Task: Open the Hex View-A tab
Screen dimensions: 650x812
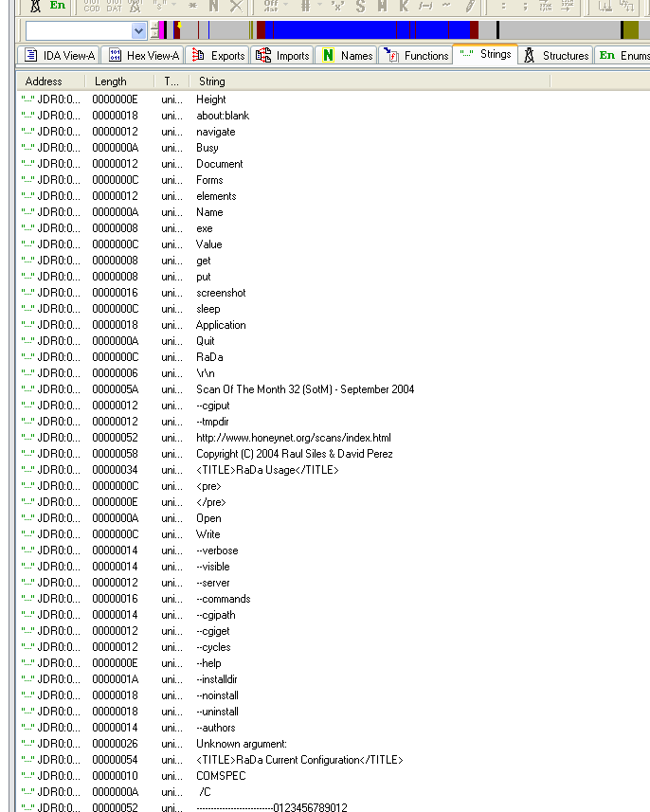Action: click(142, 55)
